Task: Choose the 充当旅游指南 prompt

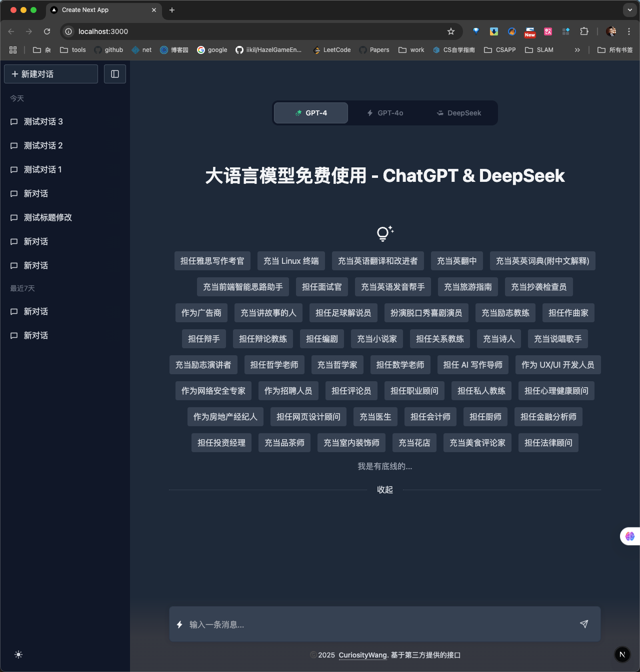Action: coord(468,287)
